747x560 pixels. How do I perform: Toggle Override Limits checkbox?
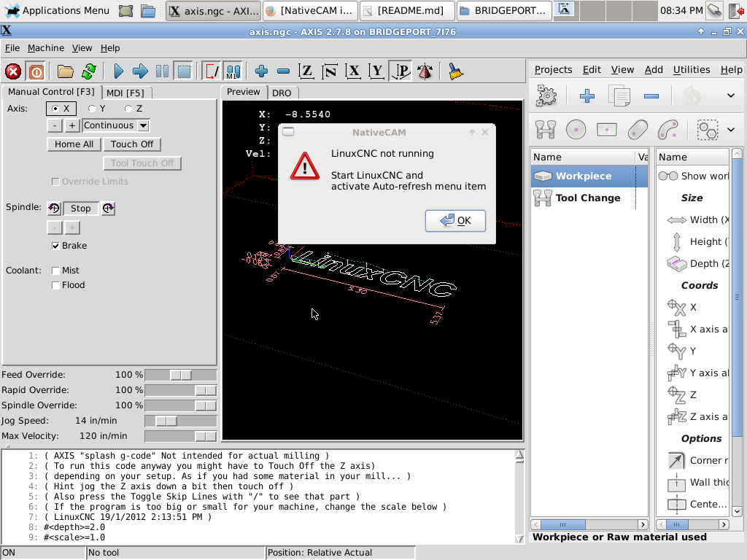55,182
